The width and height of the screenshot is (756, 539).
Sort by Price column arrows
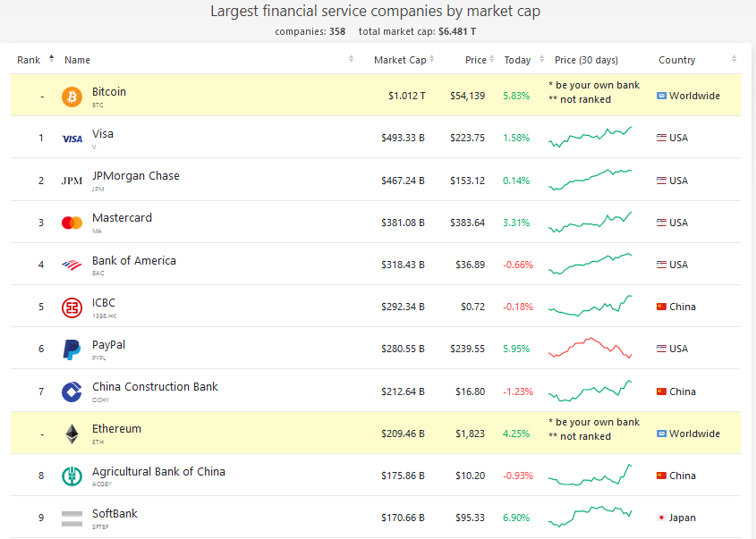[492, 59]
